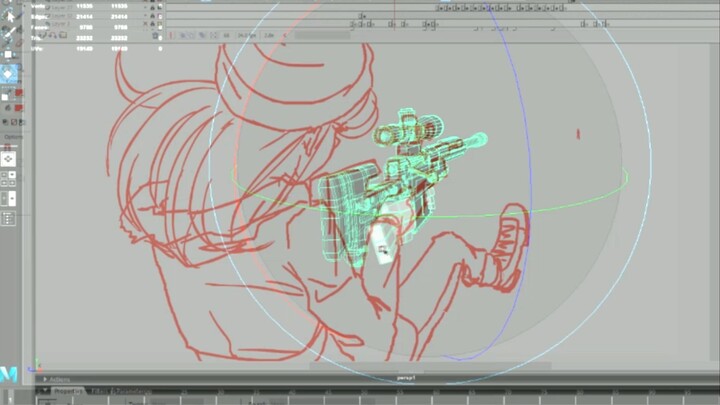720x405 pixels.
Task: Switch to the Properties tab
Action: tap(68, 391)
